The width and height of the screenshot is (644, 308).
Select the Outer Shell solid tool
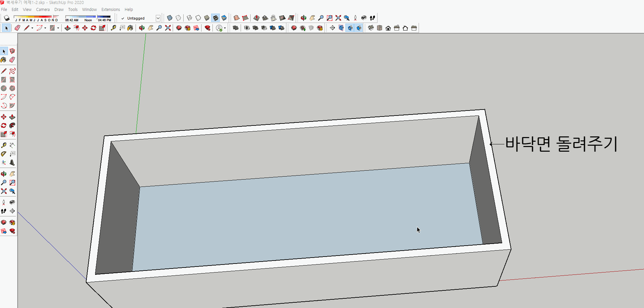(x=236, y=28)
